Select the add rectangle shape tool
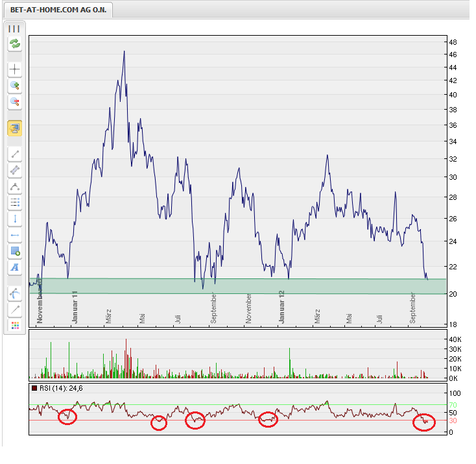Viewport: 476px width, 464px height. point(14,251)
